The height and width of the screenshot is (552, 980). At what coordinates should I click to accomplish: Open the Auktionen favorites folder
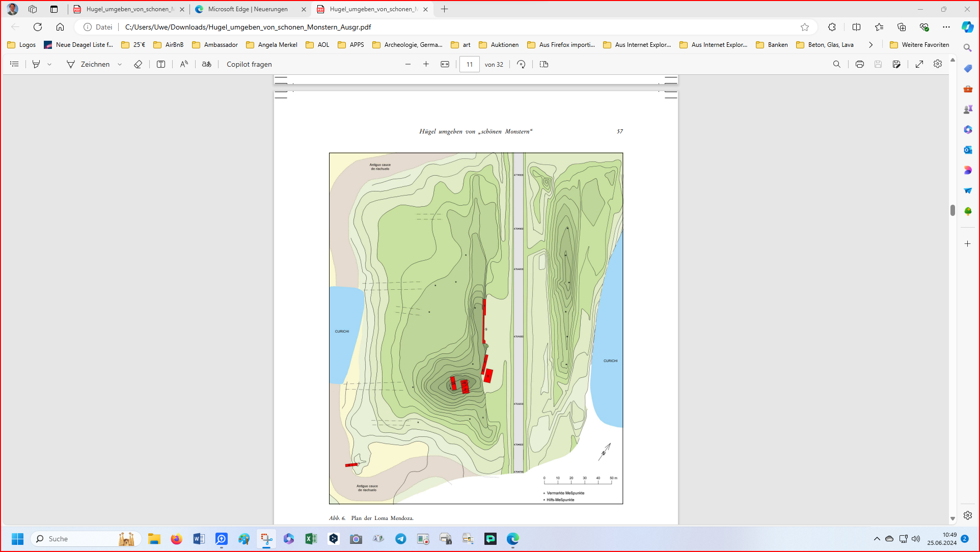click(x=499, y=45)
